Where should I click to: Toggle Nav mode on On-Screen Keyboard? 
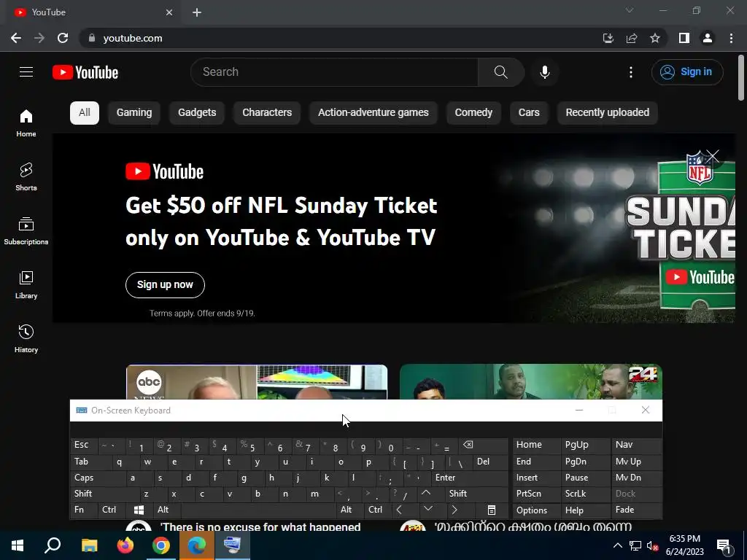636,445
